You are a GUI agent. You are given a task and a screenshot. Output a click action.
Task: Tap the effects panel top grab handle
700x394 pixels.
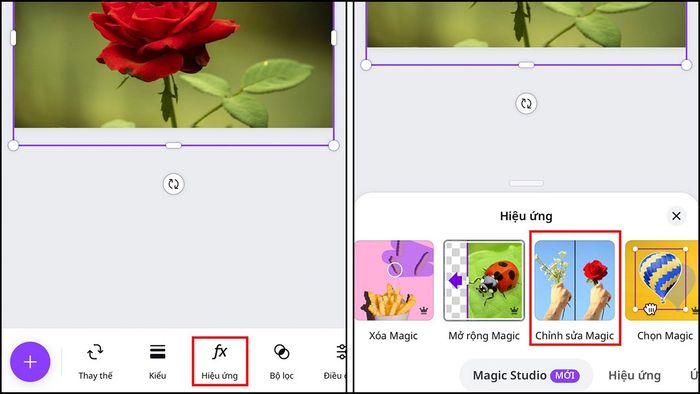pos(526,183)
